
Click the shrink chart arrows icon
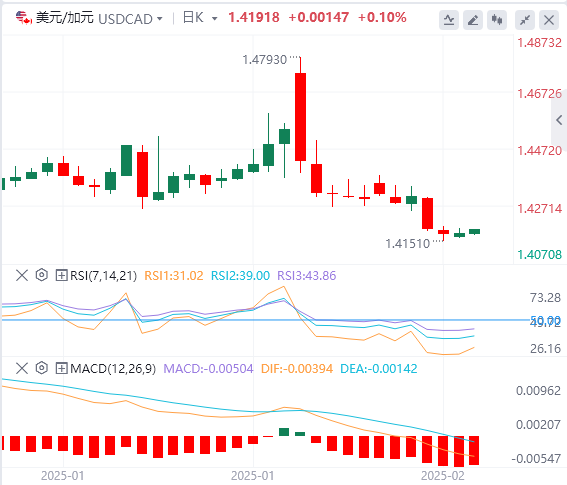pyautogui.click(x=525, y=20)
